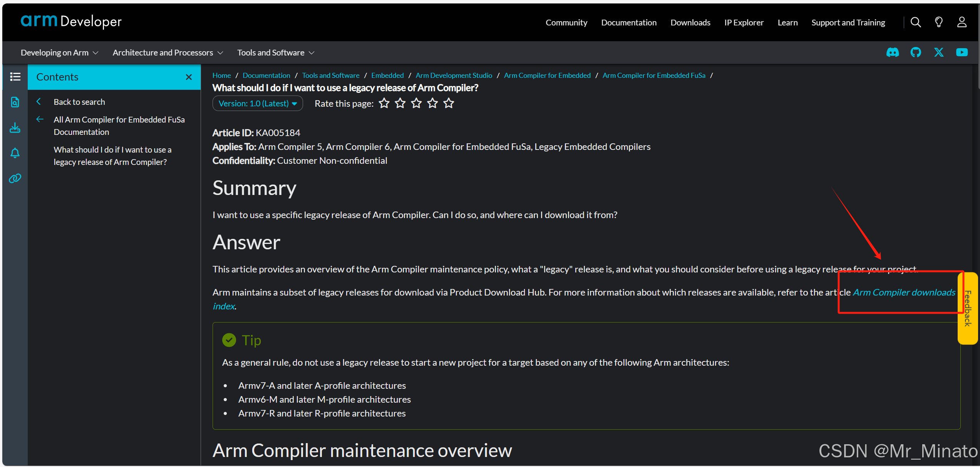Open Arm's YouTube channel icon
Viewport: 980px width, 467px height.
coord(962,52)
